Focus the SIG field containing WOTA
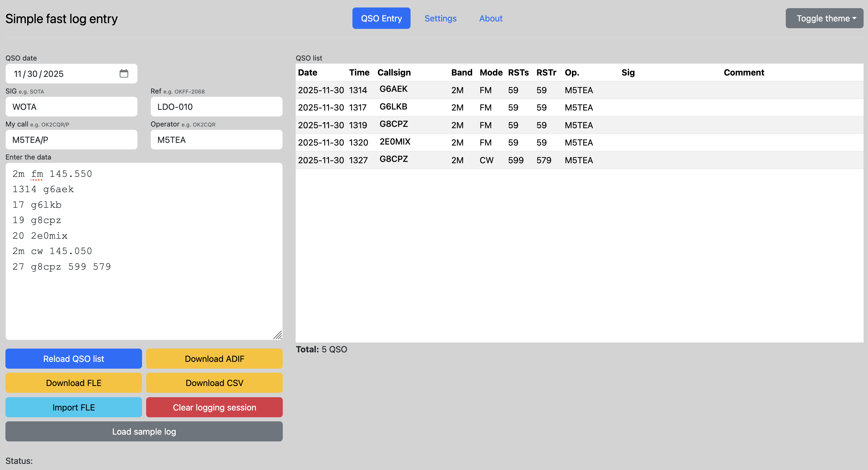This screenshot has width=868, height=470. coord(71,107)
